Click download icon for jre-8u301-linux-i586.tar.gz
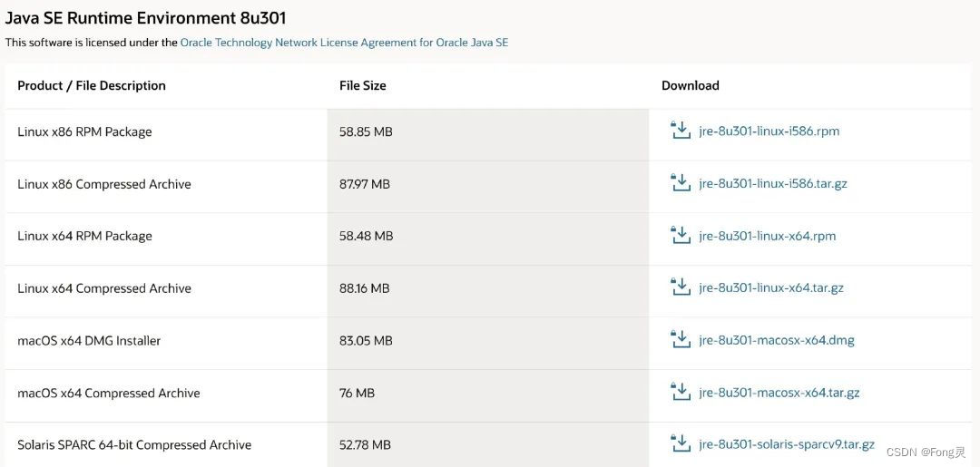 coord(680,183)
